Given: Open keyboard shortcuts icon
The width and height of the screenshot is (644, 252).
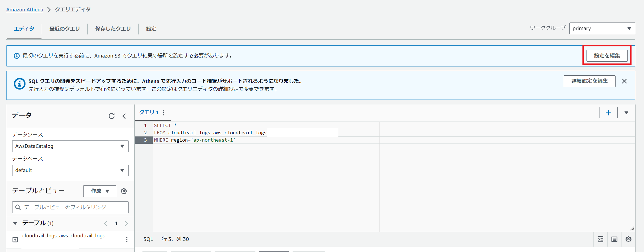Looking at the screenshot, I should coord(614,239).
